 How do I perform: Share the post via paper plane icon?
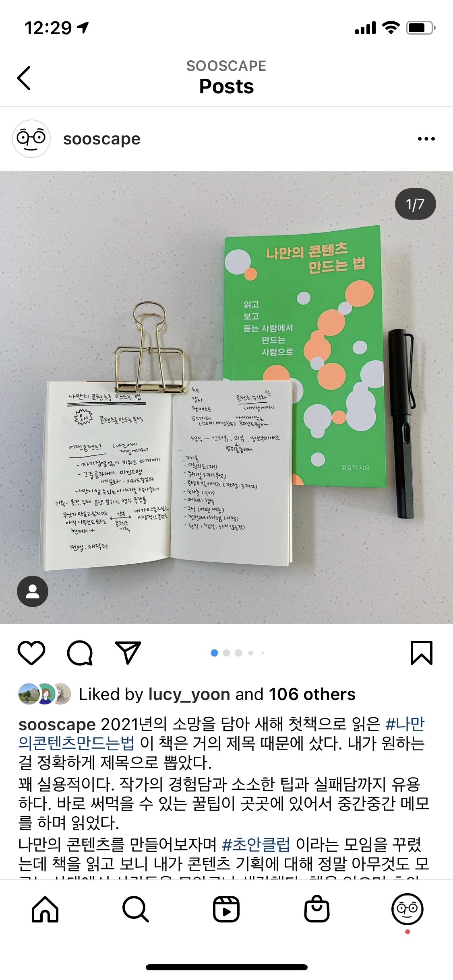click(128, 652)
